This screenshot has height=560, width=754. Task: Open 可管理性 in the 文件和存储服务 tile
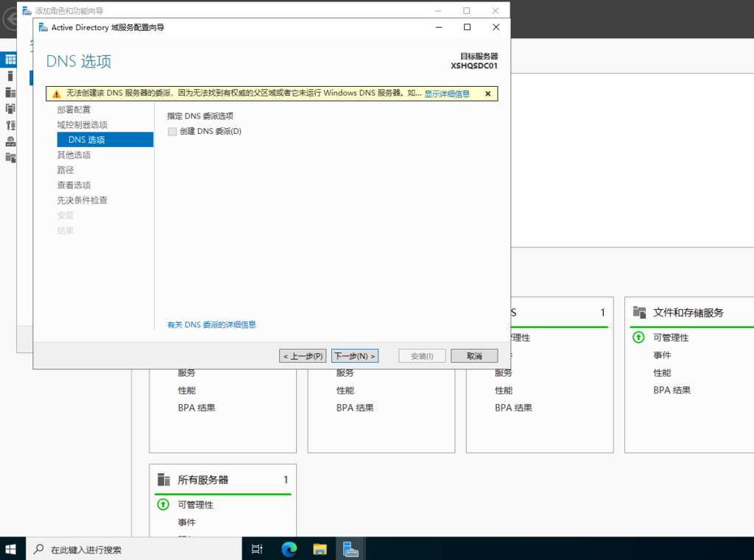click(671, 338)
